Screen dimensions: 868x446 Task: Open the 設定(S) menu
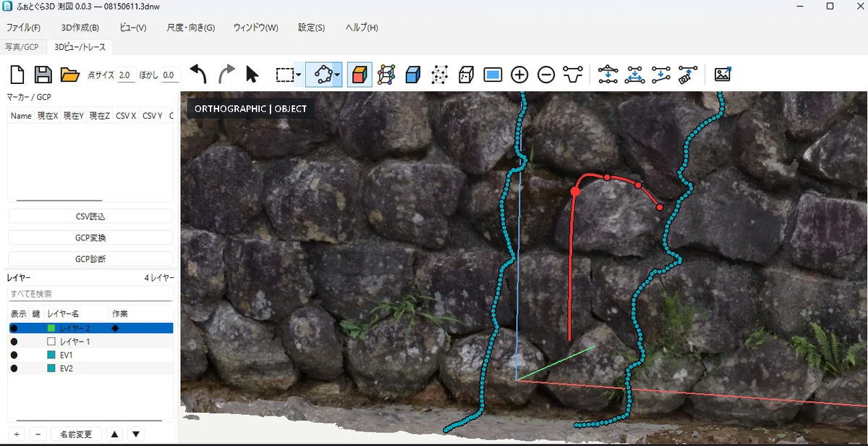click(x=311, y=28)
